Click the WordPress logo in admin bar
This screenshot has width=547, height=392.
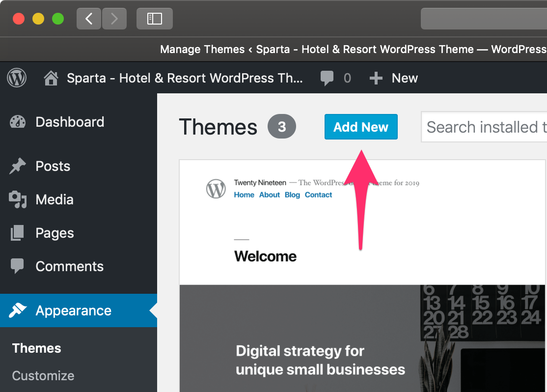(17, 78)
